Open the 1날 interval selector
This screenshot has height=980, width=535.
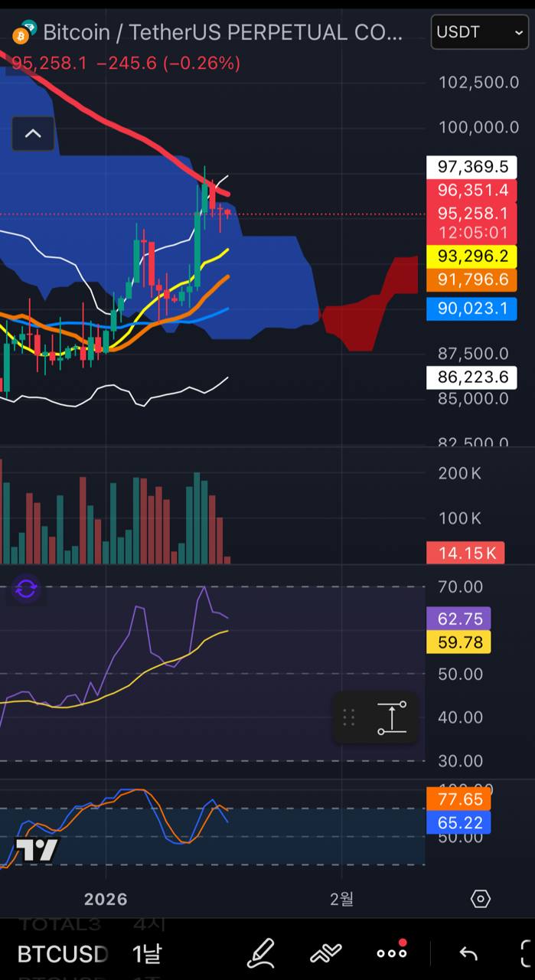click(147, 954)
